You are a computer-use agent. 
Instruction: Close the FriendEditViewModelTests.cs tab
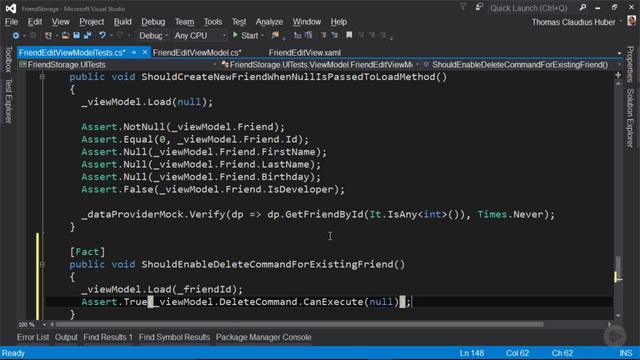(x=144, y=53)
